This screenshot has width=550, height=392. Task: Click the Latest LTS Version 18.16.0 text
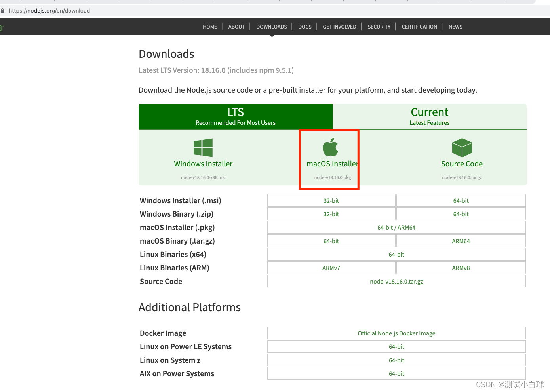[216, 70]
